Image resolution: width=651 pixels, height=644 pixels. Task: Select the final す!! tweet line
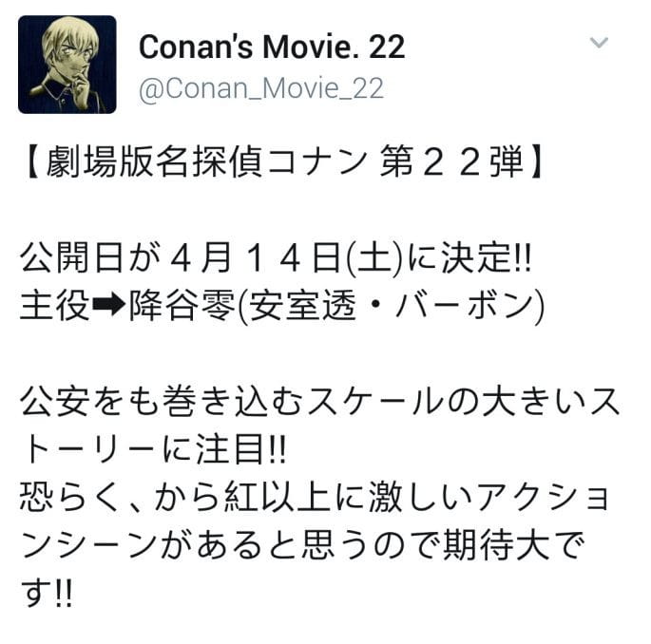point(47,593)
